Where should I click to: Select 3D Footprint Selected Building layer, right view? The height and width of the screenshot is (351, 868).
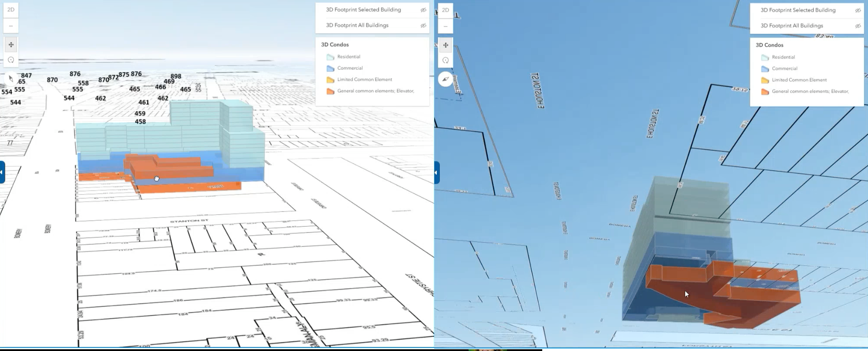(x=798, y=10)
